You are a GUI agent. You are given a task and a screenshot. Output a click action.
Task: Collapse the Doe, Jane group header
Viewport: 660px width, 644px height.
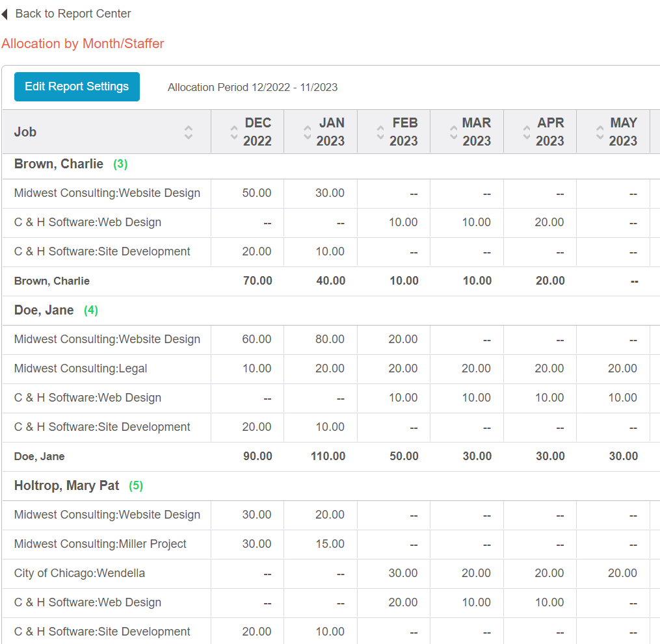point(44,310)
